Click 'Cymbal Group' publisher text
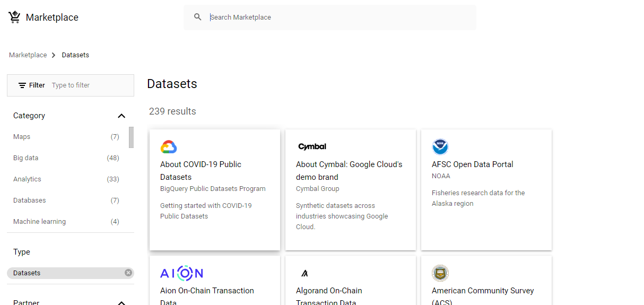This screenshot has width=644, height=305. (x=317, y=189)
